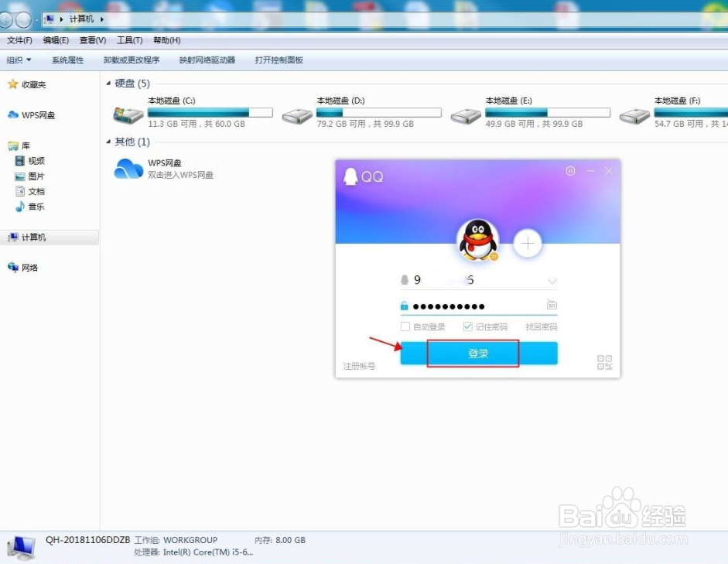The width and height of the screenshot is (728, 564).
Task: Open the 注册帐号 link
Action: tap(359, 366)
